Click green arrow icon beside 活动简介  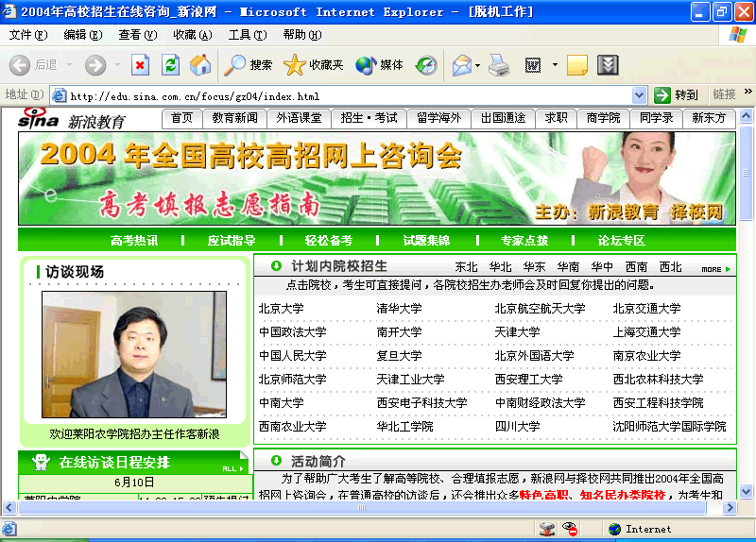[276, 460]
